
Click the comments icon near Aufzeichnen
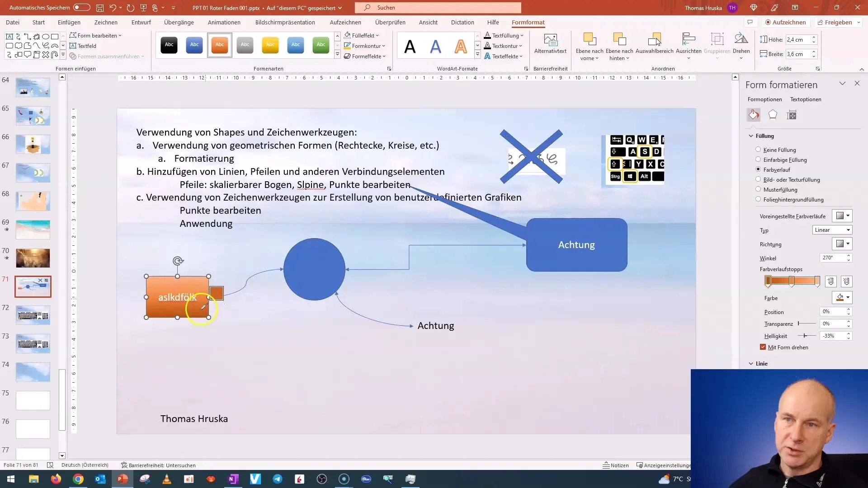[750, 22]
